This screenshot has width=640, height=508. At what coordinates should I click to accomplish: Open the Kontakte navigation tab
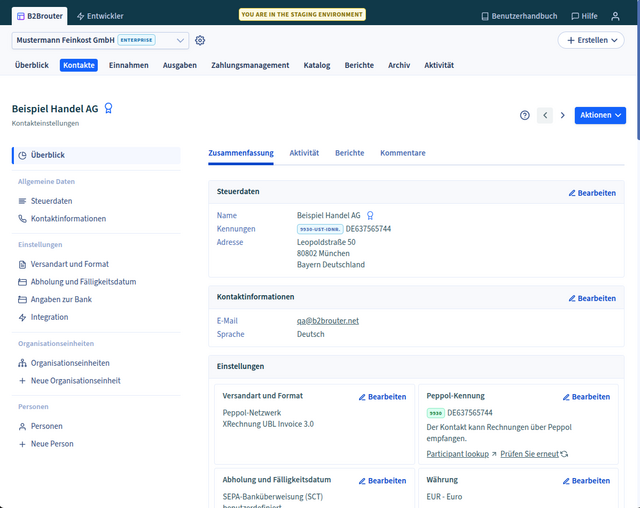click(x=79, y=65)
